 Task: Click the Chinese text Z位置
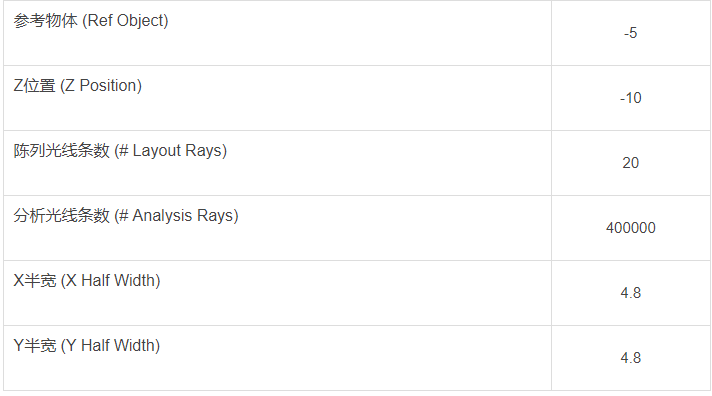point(35,85)
